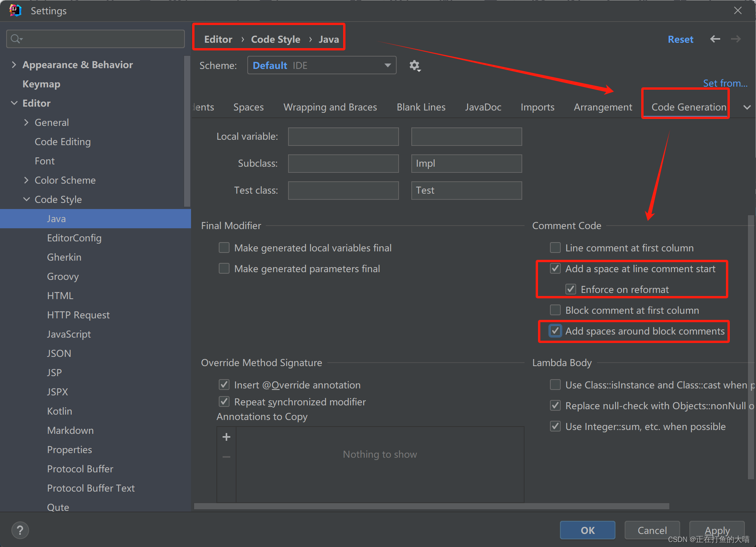Collapse the Code Style tree node
The image size is (756, 547).
[27, 199]
